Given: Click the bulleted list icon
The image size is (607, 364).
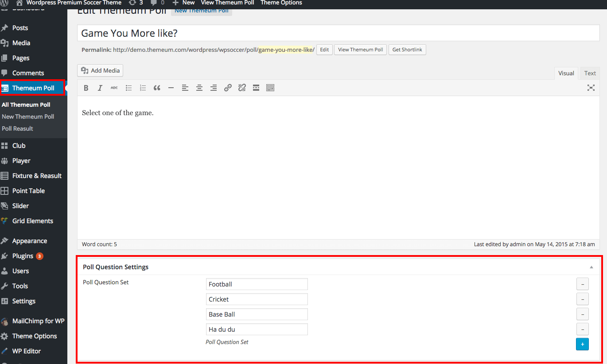Looking at the screenshot, I should pyautogui.click(x=128, y=88).
